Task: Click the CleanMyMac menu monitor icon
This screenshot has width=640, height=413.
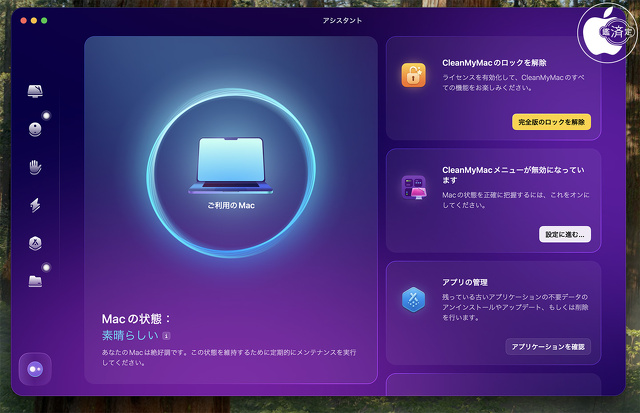Action: (414, 187)
